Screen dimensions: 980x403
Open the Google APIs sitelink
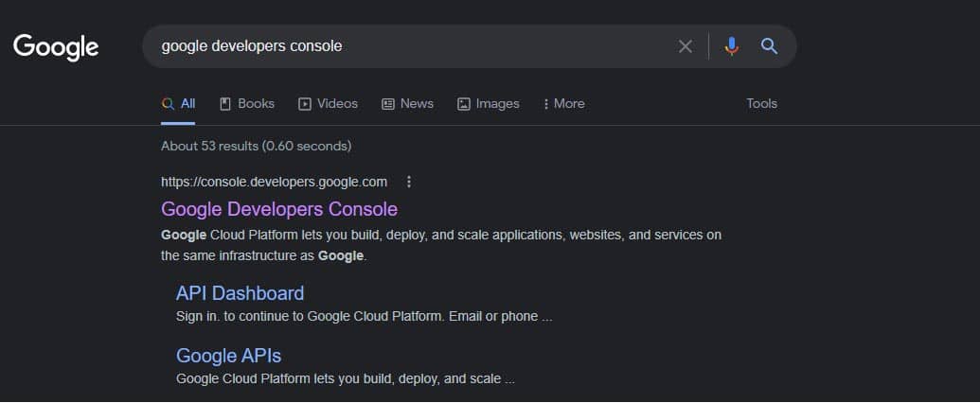point(228,356)
